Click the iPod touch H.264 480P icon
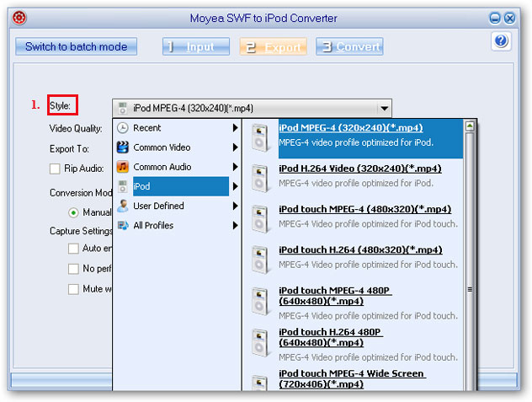The image size is (532, 402). pyautogui.click(x=260, y=342)
